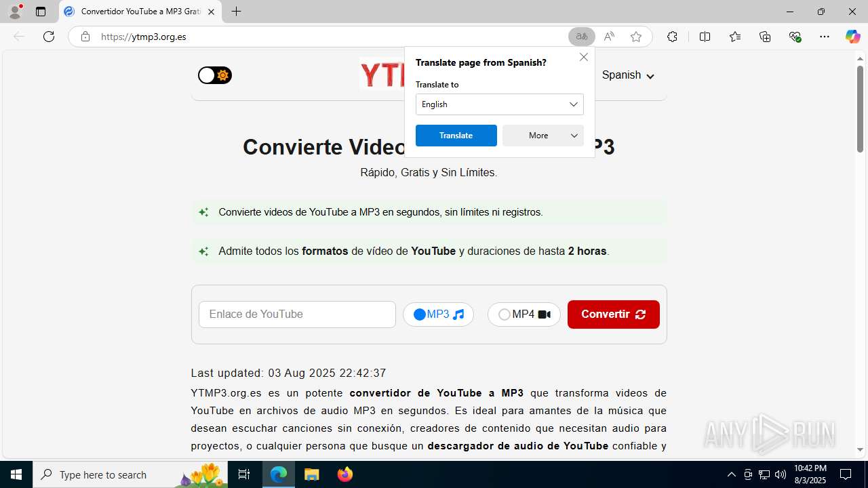Click the address bar URL ytmp3.org.es

(144, 37)
